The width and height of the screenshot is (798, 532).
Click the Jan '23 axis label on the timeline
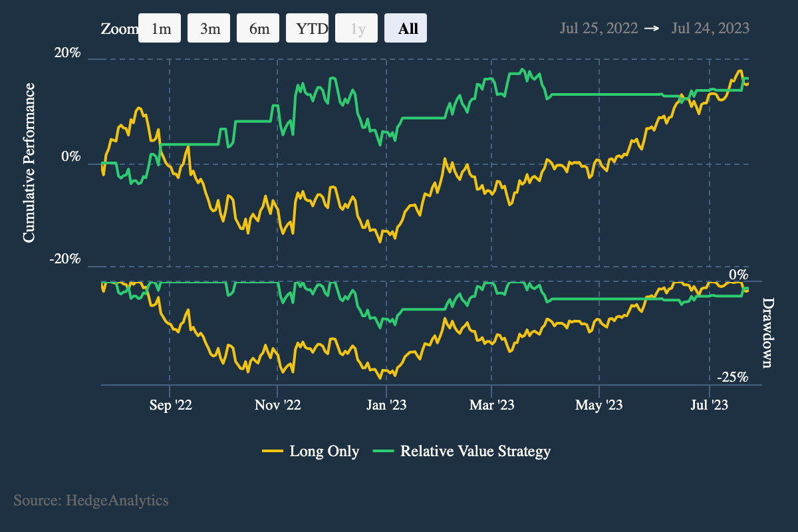tap(388, 404)
